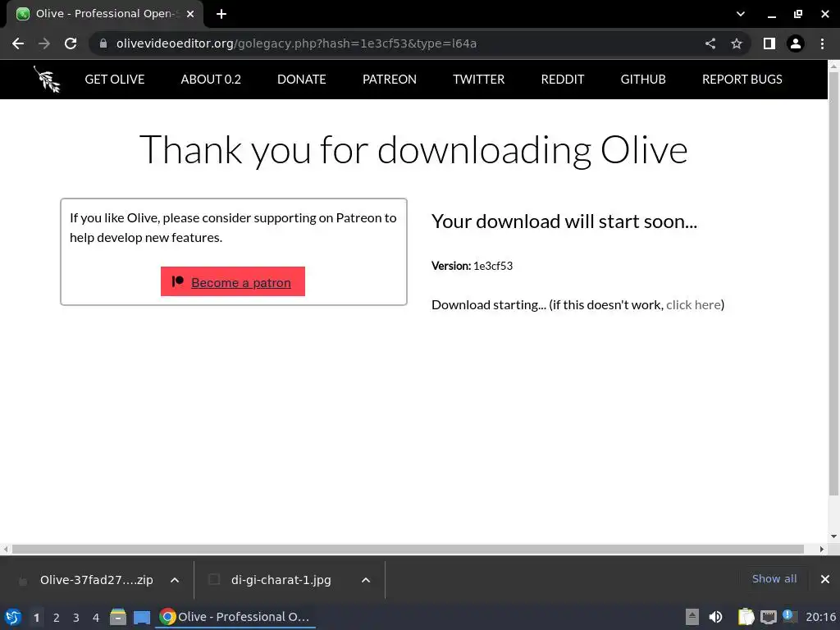Open the Chrome profile avatar
Image resolution: width=840 pixels, height=630 pixels.
click(796, 43)
